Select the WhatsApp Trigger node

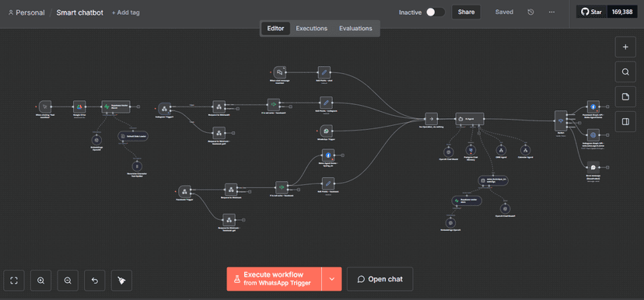coord(326,131)
